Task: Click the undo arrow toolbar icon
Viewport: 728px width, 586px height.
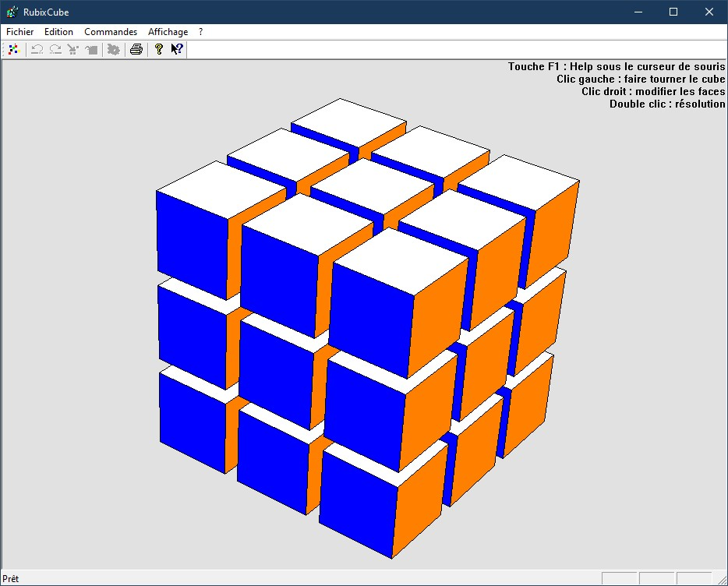Action: pyautogui.click(x=37, y=50)
